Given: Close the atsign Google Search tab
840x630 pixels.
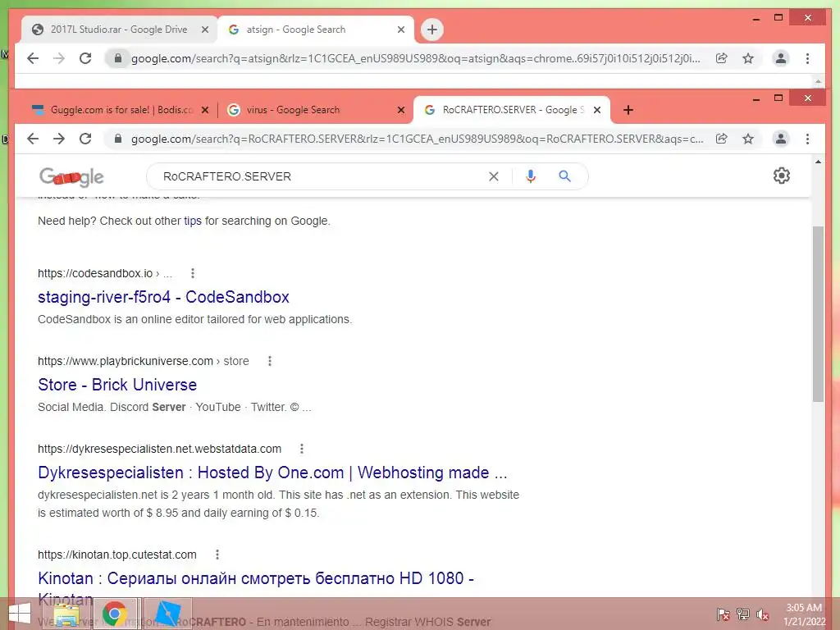Looking at the screenshot, I should [x=400, y=30].
